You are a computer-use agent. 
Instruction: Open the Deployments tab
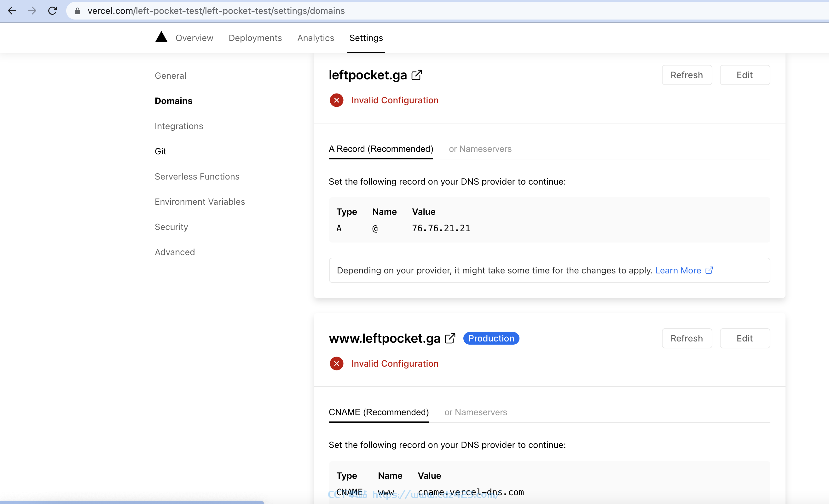[x=255, y=38]
